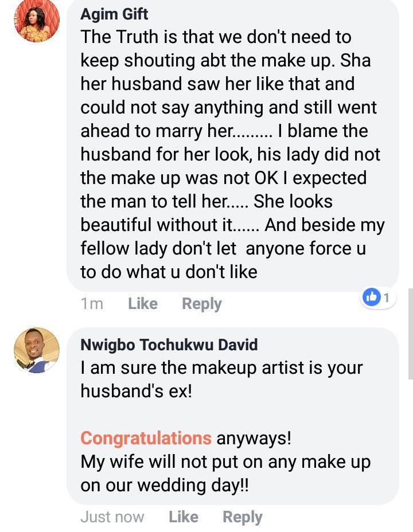Tap the "on our wedding day!!" line

coord(165,485)
